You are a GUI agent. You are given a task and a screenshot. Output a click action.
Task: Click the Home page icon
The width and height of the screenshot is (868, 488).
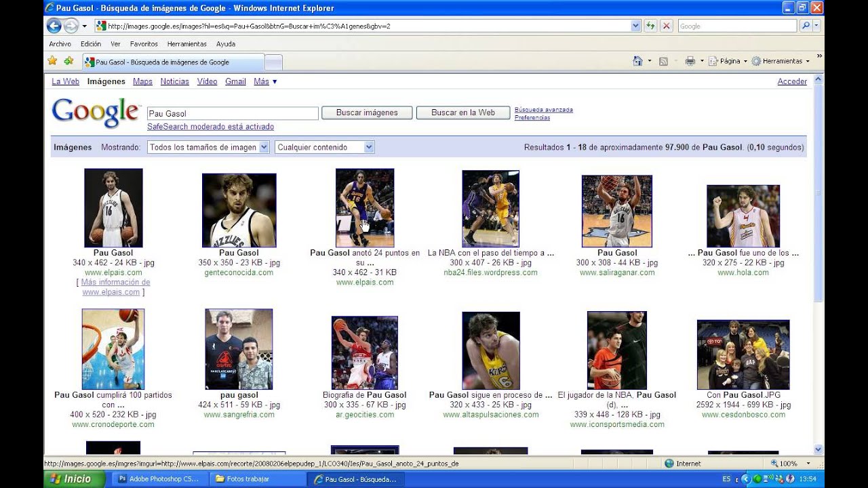tap(637, 61)
